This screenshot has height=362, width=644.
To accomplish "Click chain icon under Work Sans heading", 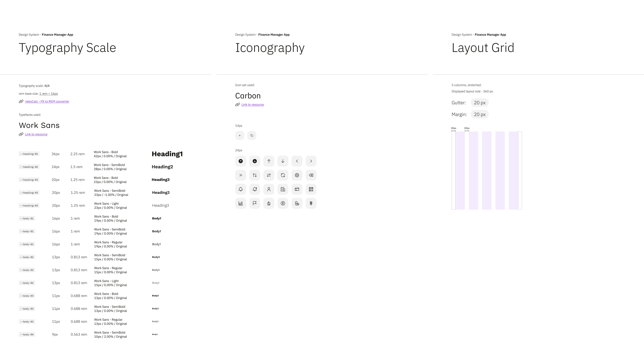I will point(21,134).
